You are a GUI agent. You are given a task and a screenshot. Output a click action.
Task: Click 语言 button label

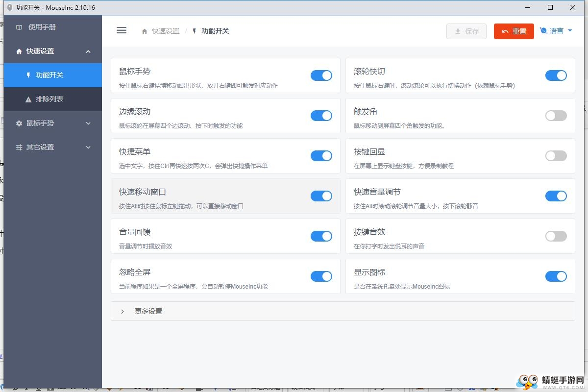tap(557, 31)
